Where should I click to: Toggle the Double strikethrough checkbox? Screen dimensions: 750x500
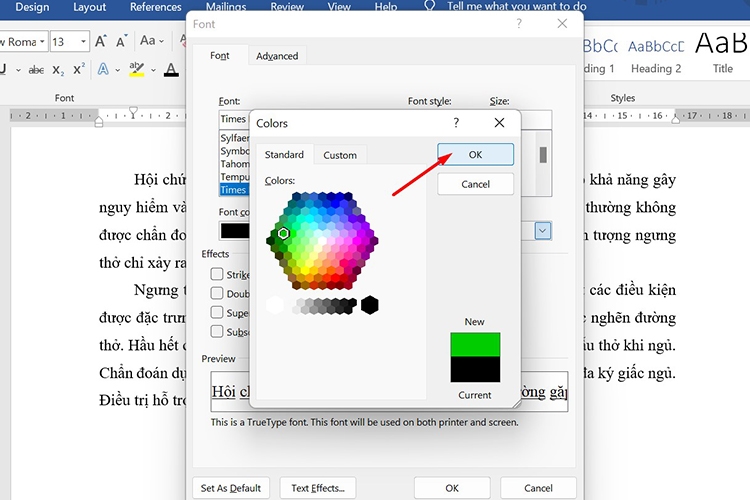pos(217,293)
